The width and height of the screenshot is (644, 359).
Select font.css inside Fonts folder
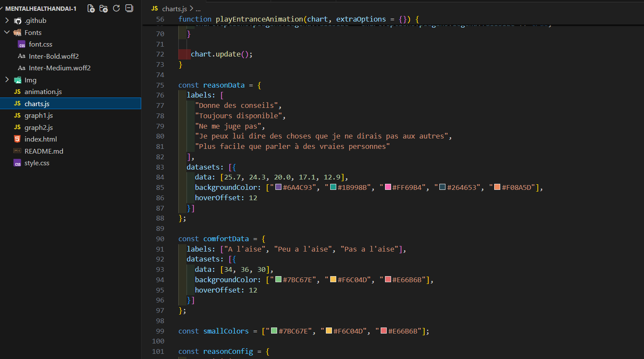[x=40, y=44]
